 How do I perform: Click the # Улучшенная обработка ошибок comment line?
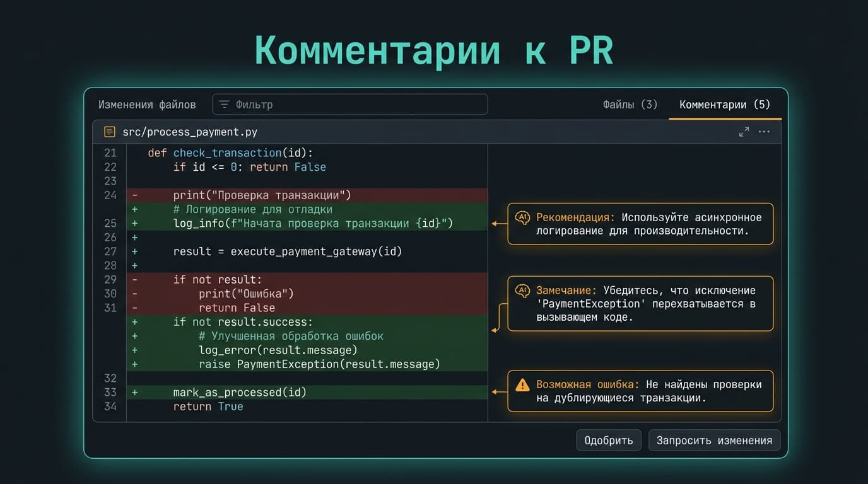click(x=307, y=337)
